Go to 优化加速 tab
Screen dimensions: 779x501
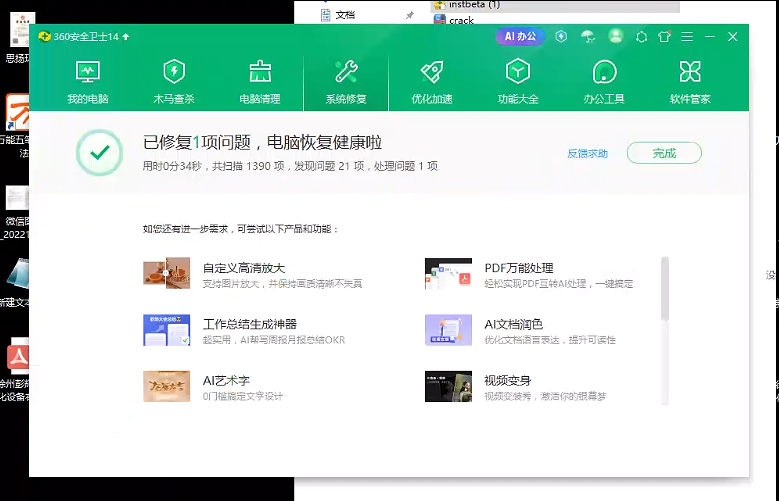[432, 82]
